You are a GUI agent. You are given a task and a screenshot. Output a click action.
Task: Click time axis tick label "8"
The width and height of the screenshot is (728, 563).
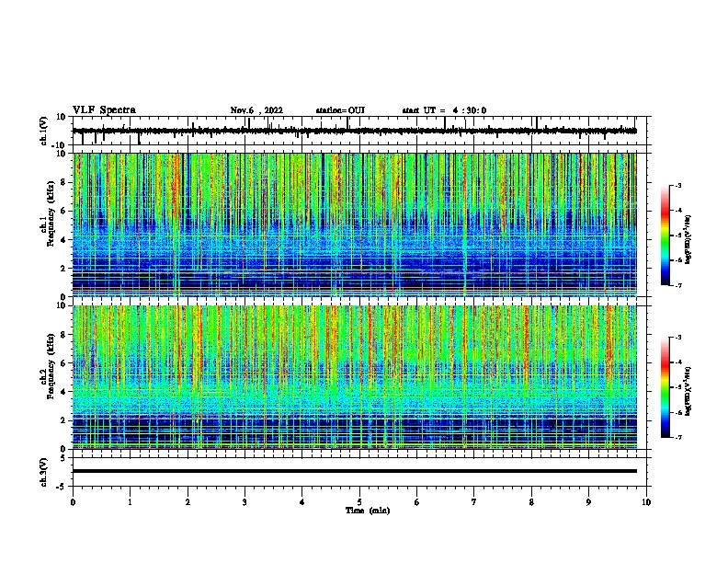pos(531,501)
